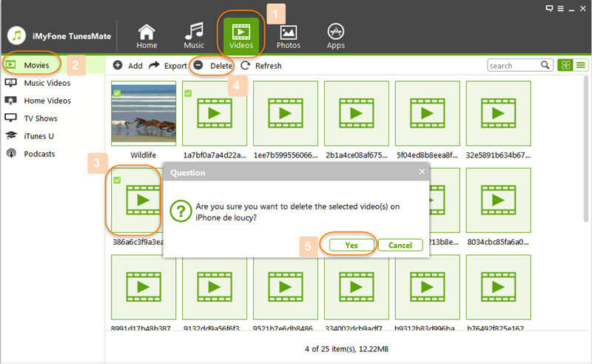The image size is (592, 364).
Task: Click Cancel in the Question dialog
Action: pos(400,245)
